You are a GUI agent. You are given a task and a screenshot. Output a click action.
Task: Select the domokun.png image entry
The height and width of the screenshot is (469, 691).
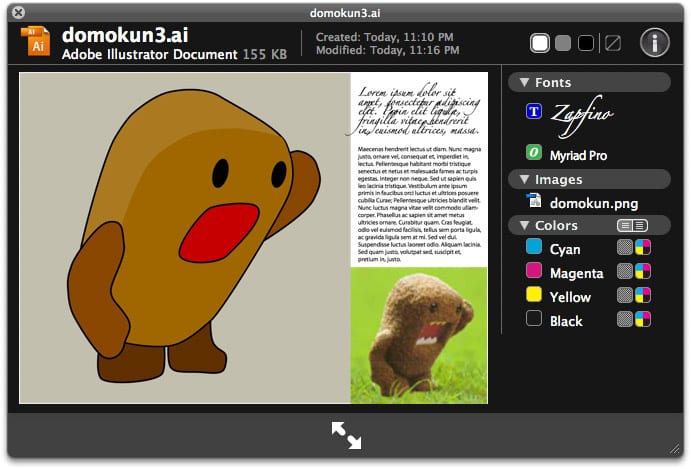point(594,204)
